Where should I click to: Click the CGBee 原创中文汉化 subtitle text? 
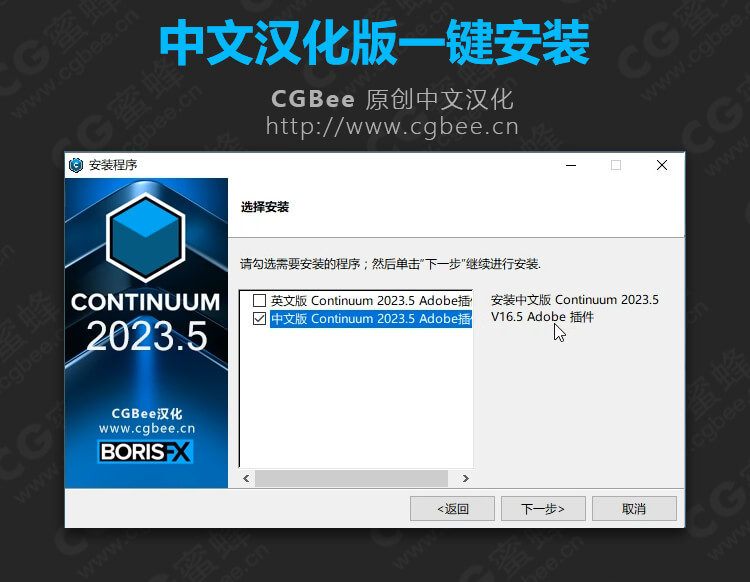pos(392,99)
